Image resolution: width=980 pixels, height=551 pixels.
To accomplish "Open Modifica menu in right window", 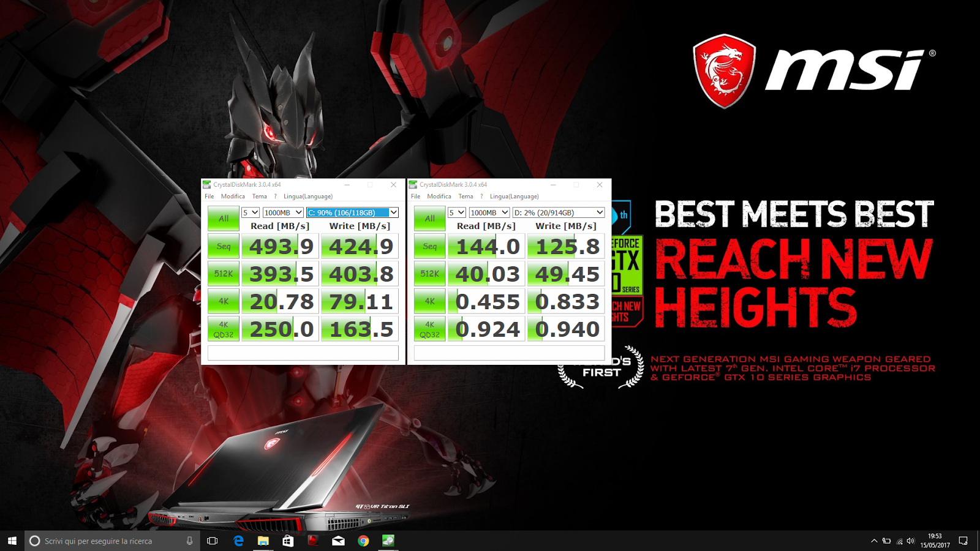I will click(x=439, y=197).
